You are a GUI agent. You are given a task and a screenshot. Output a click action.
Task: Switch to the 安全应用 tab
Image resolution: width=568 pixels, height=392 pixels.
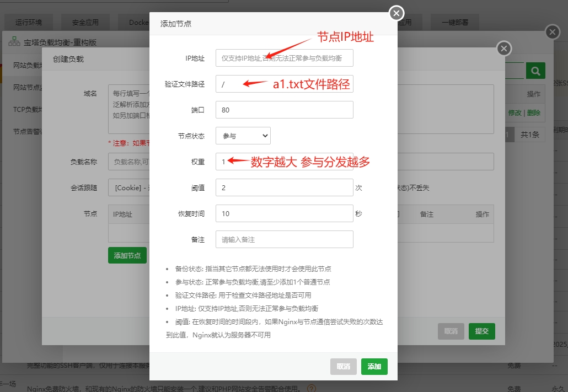[85, 23]
